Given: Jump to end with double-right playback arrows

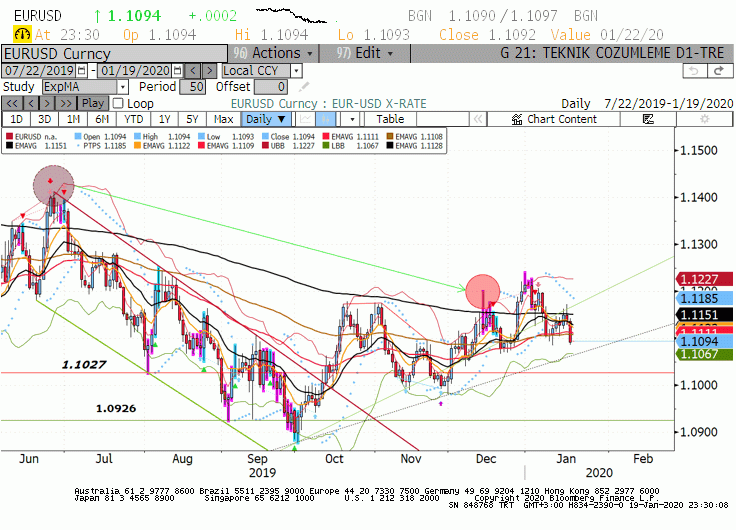Looking at the screenshot, I should click(x=66, y=103).
